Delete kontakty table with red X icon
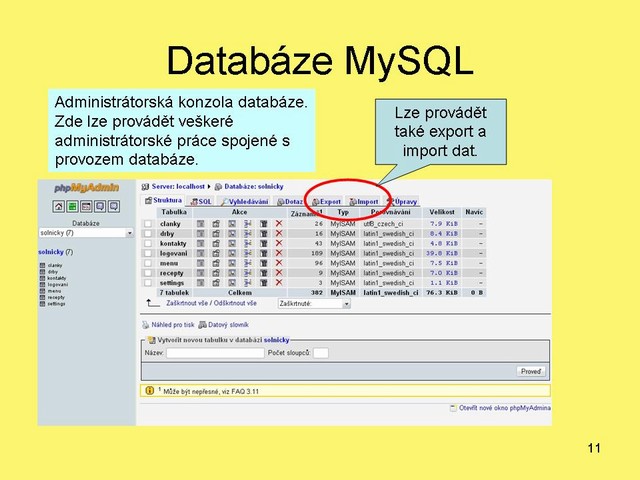 279,243
